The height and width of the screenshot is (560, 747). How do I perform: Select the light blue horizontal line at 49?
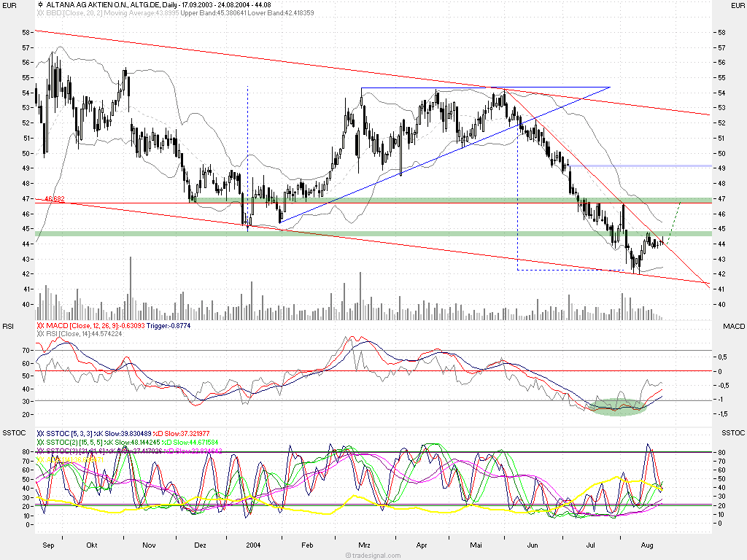click(640, 166)
